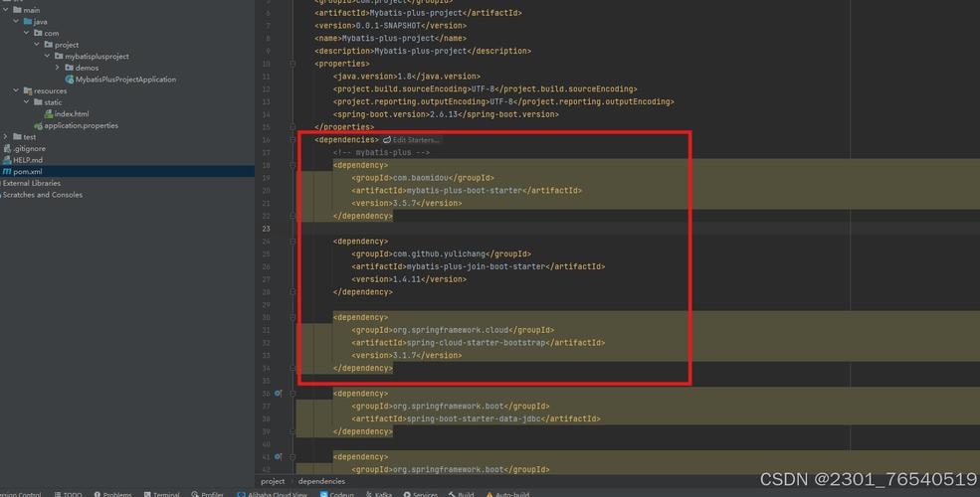980x497 pixels.
Task: Open the Build tool window
Action: pyautogui.click(x=462, y=494)
